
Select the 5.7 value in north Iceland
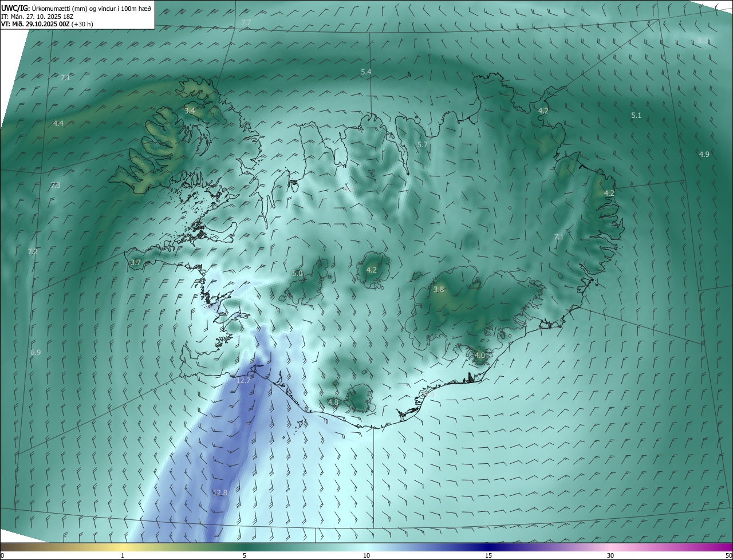click(423, 145)
